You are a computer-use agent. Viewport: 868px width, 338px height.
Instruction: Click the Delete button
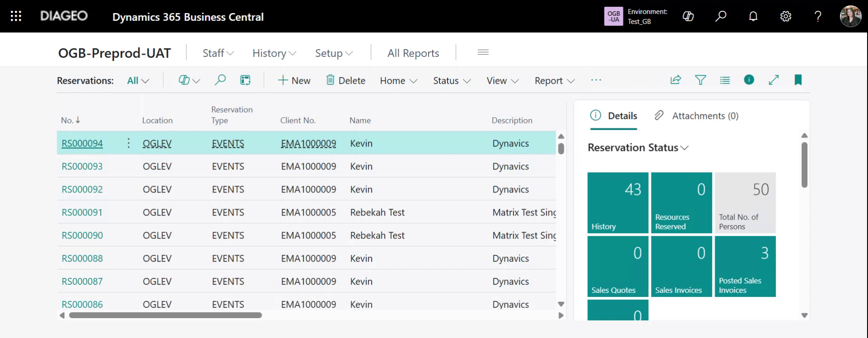click(x=346, y=80)
